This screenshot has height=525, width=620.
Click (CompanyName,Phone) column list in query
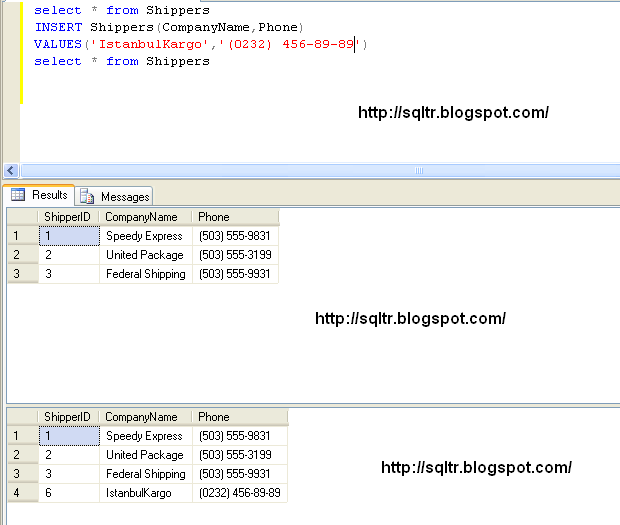click(230, 27)
